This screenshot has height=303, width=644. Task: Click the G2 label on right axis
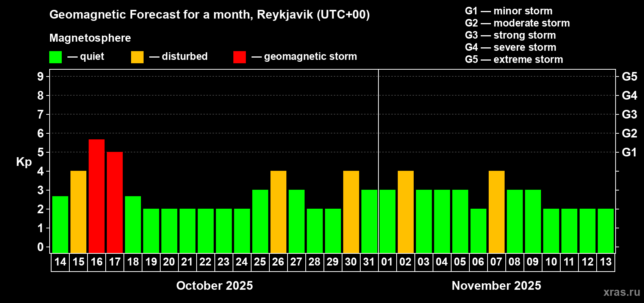(630, 133)
